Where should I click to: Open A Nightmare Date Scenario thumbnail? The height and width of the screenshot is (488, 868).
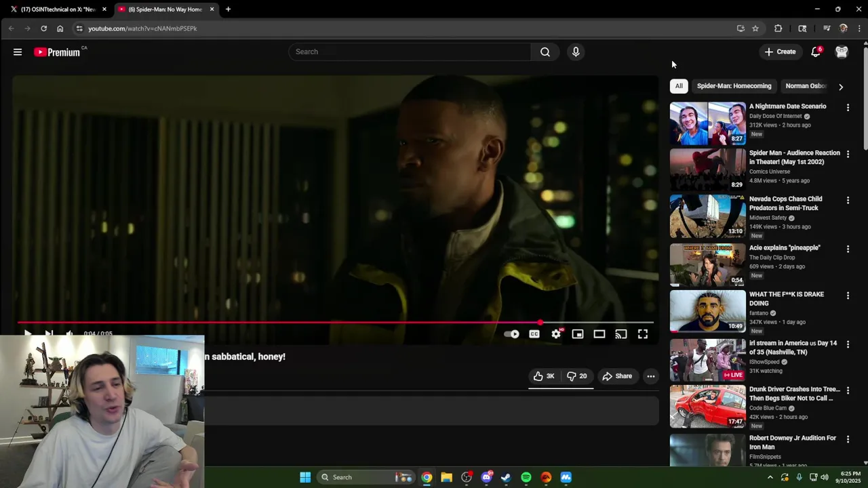(707, 123)
